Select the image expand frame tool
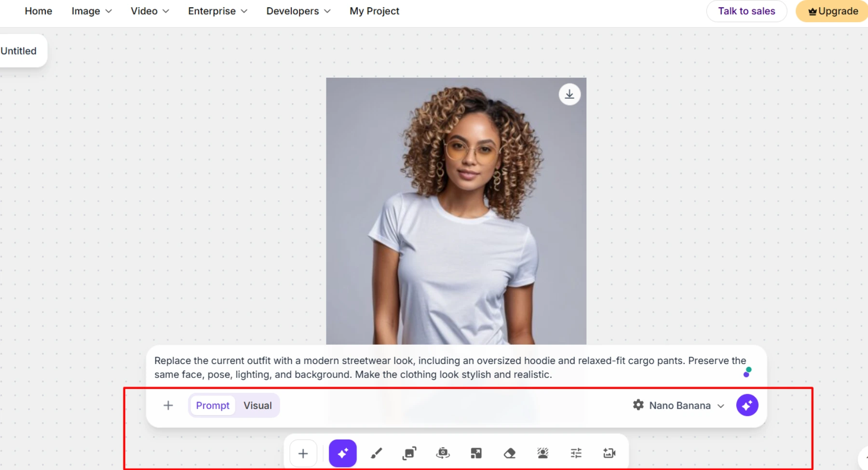Image resolution: width=868 pixels, height=470 pixels. (409, 453)
